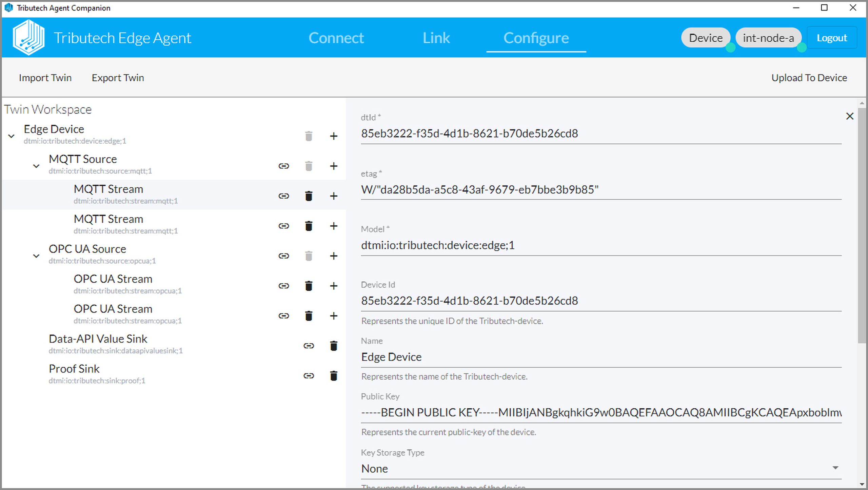Click Import Twin
This screenshot has height=490, width=868.
[x=45, y=78]
